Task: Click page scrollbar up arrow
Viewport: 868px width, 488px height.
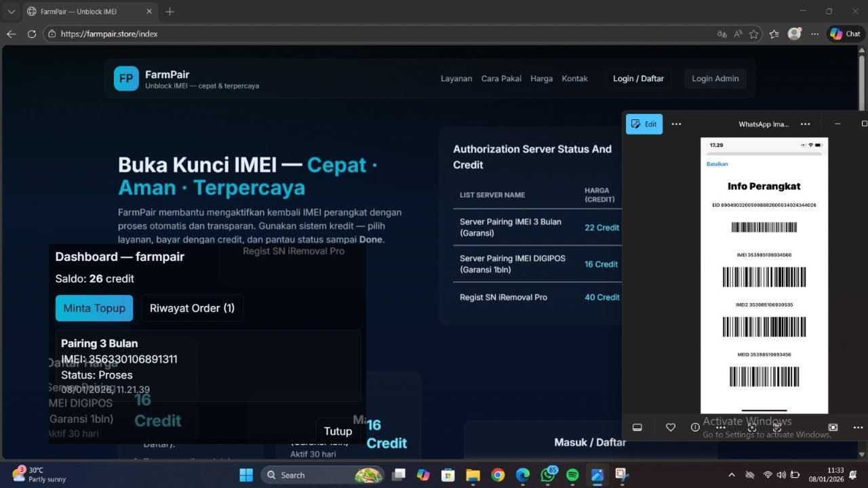Action: coord(863,52)
